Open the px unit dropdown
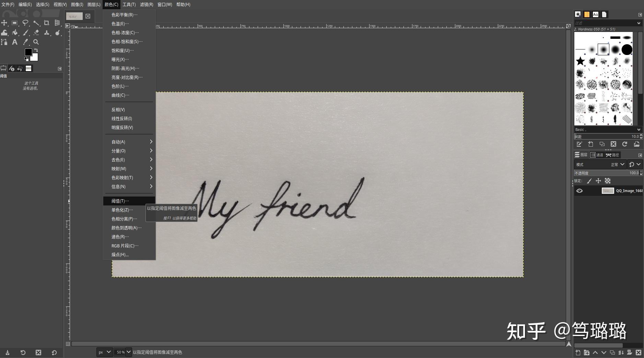The height and width of the screenshot is (358, 644). [104, 352]
